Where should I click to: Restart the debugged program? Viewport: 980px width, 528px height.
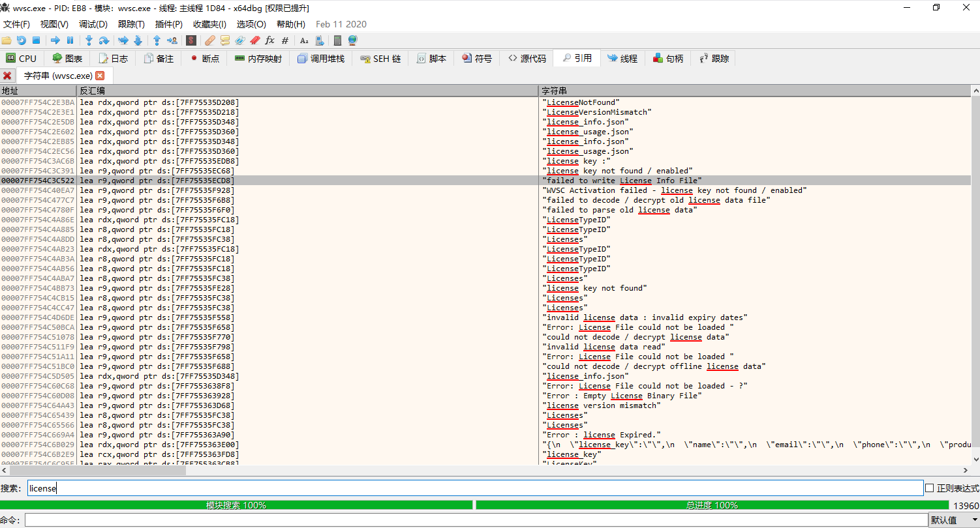tap(21, 40)
